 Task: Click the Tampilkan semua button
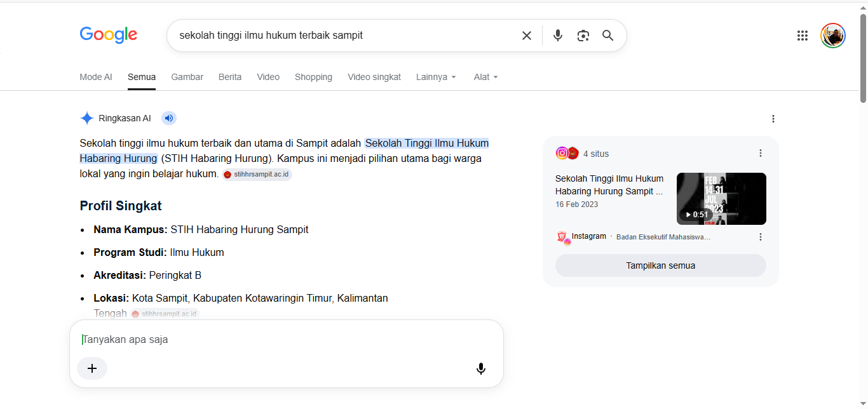click(x=661, y=265)
